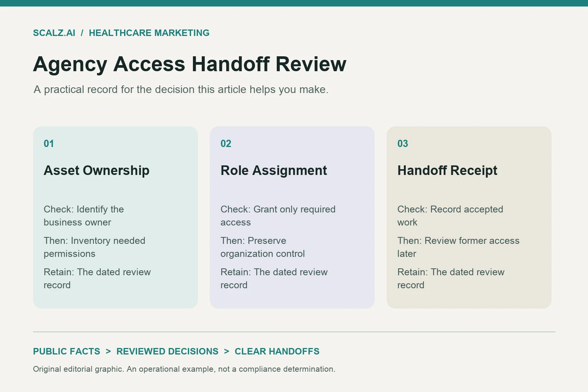Click the Asset Ownership heading
Image resolution: width=588 pixels, height=392 pixels.
96,170
